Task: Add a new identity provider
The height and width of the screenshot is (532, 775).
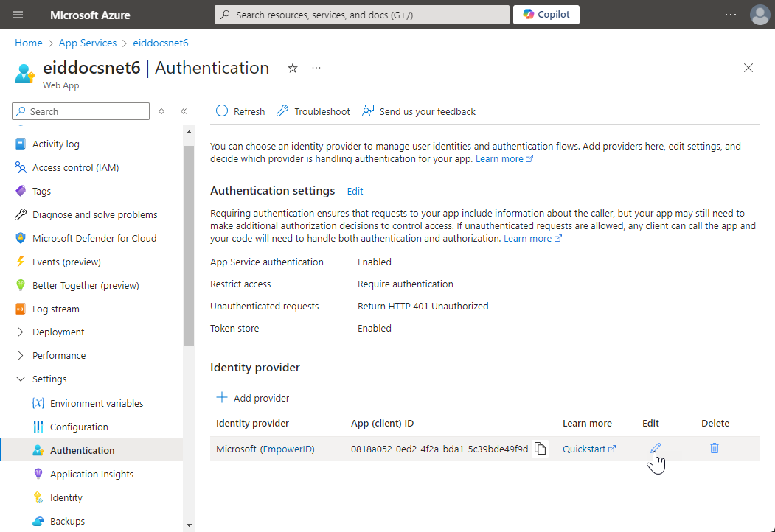Action: (253, 398)
